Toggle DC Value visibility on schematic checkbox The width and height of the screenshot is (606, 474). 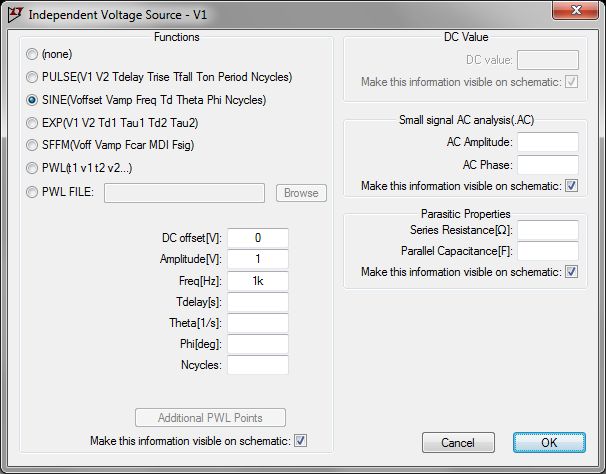click(572, 82)
